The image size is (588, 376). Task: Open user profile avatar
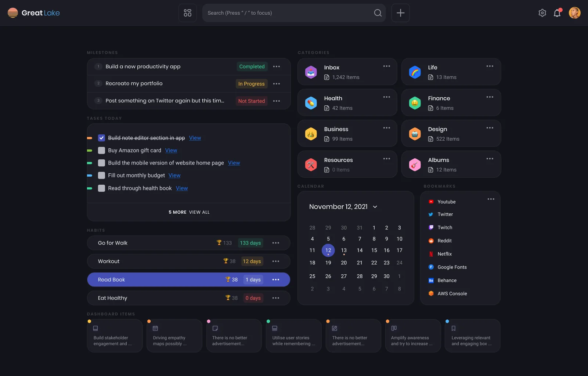tap(575, 13)
